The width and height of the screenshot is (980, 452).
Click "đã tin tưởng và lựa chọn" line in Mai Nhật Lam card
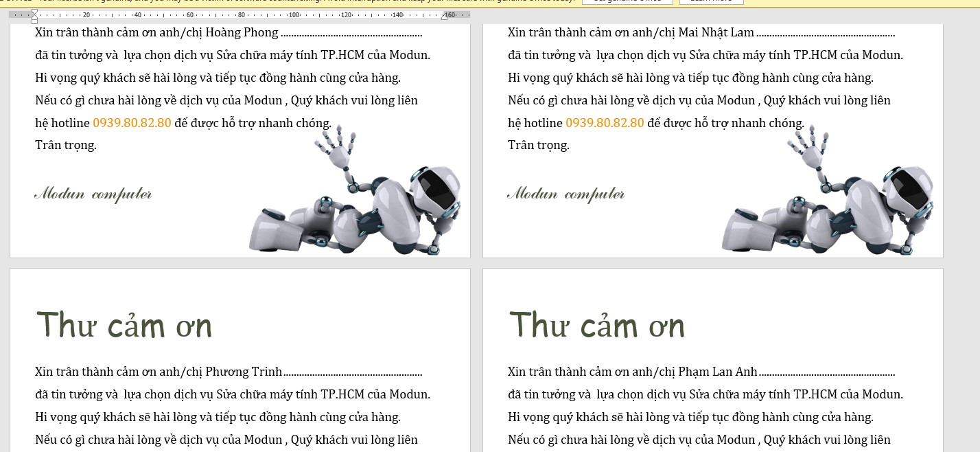705,56
